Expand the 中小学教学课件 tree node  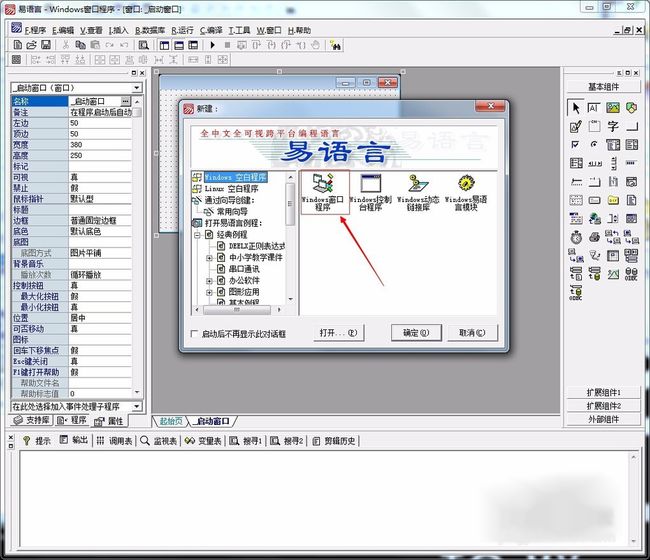pyautogui.click(x=209, y=258)
